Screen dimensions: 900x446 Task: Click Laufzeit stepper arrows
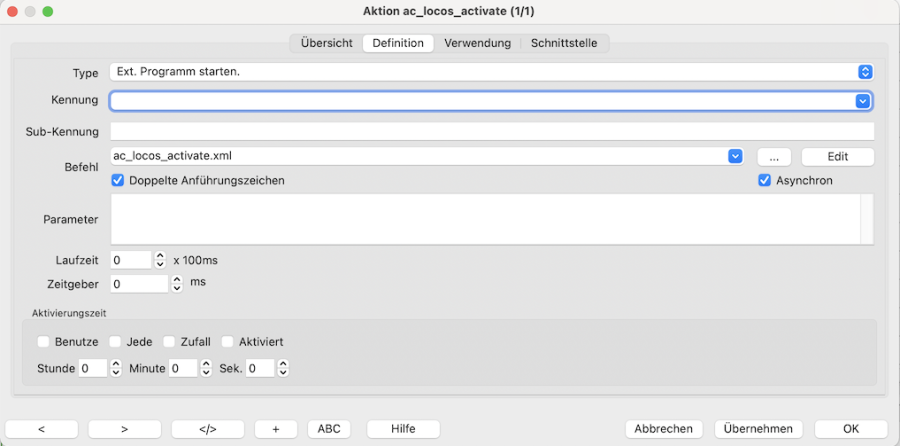click(160, 260)
